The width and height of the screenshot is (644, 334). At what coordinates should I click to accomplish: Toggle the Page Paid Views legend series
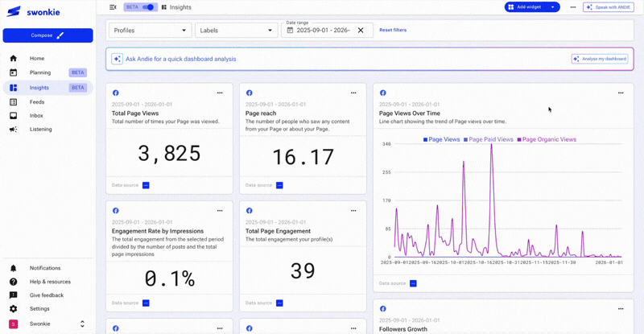490,139
